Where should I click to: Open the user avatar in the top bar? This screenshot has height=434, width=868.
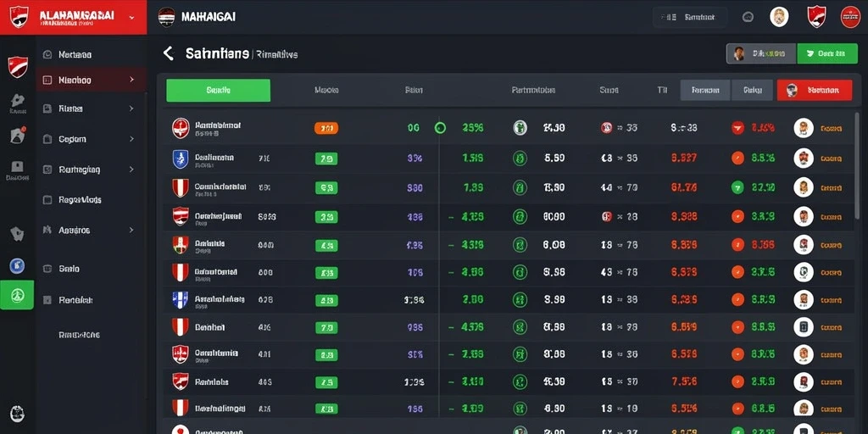(779, 17)
